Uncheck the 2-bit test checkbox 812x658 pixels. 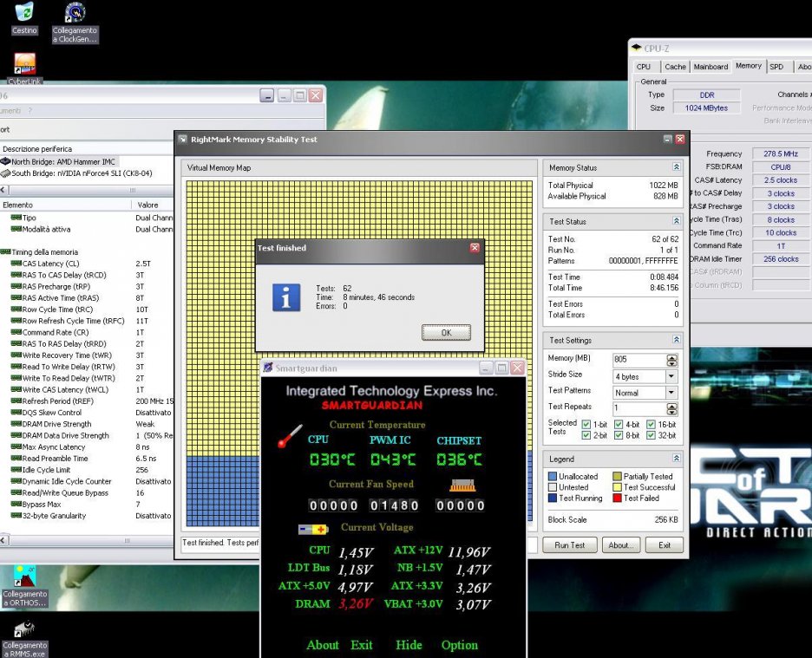tap(586, 435)
